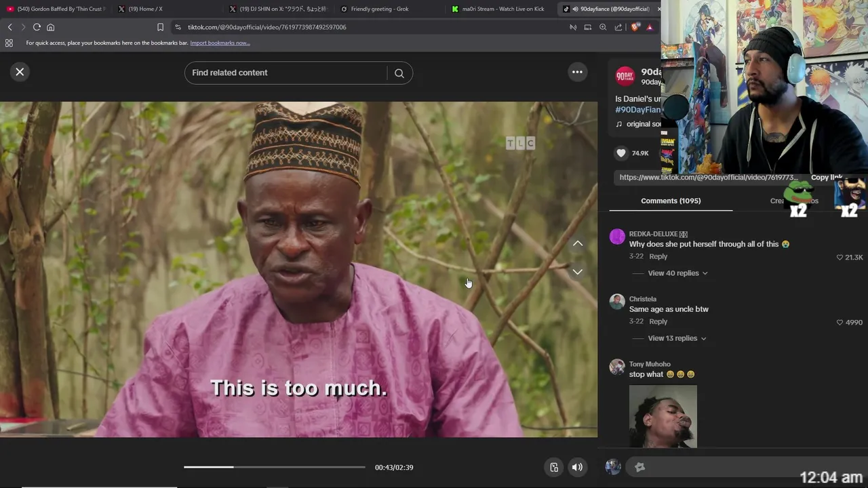Click the browser forward arrow

point(23,27)
